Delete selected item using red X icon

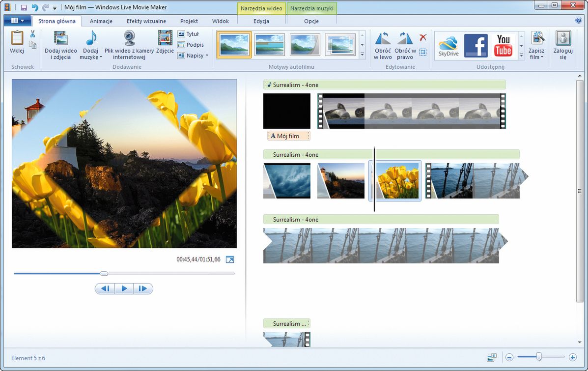pos(423,38)
